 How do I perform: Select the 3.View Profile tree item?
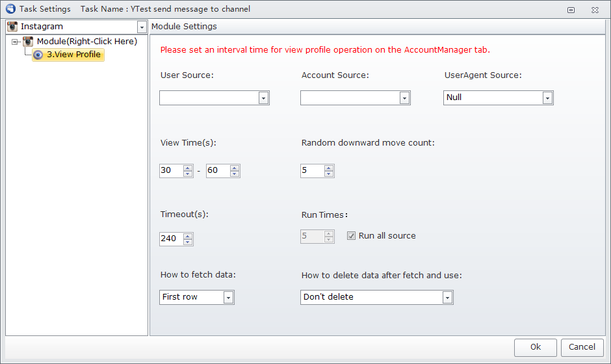68,55
